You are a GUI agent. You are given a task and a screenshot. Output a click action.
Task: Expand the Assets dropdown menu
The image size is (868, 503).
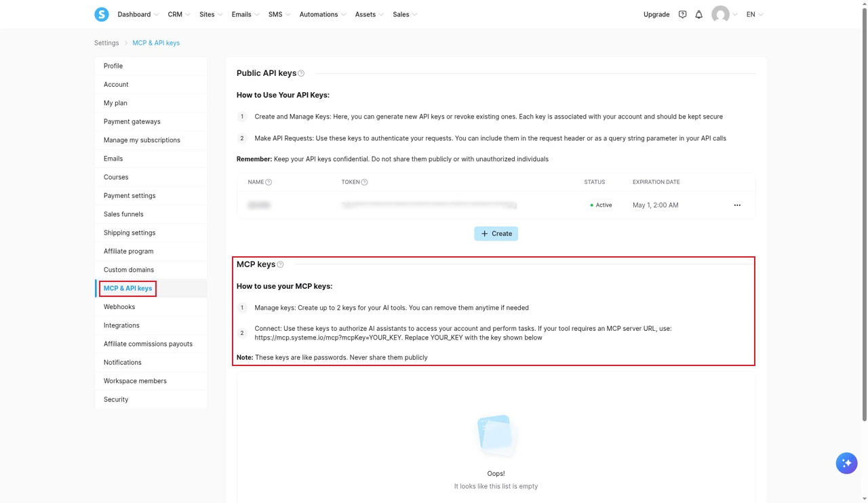pos(370,14)
